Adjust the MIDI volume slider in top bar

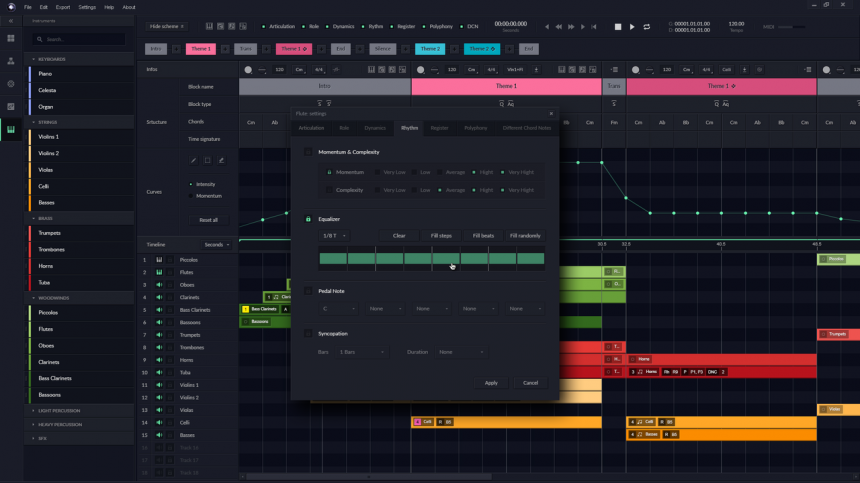[793, 26]
